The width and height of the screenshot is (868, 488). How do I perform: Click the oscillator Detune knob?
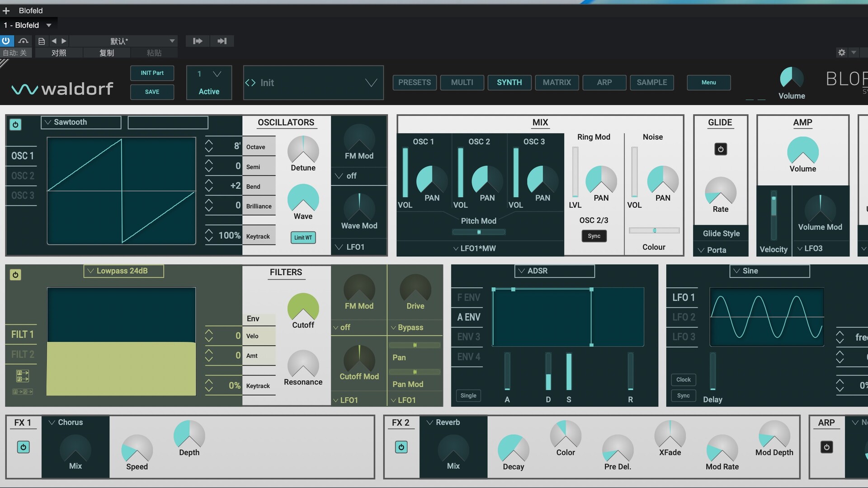(303, 150)
